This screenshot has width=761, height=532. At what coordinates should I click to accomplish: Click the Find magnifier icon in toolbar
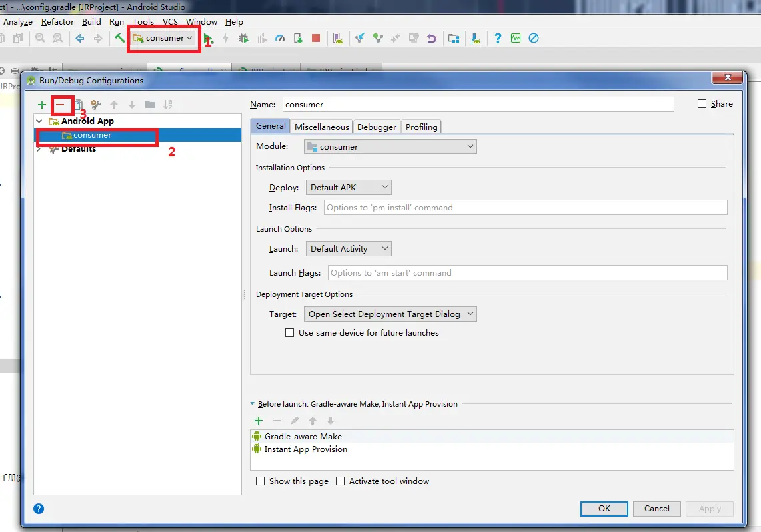[40, 38]
